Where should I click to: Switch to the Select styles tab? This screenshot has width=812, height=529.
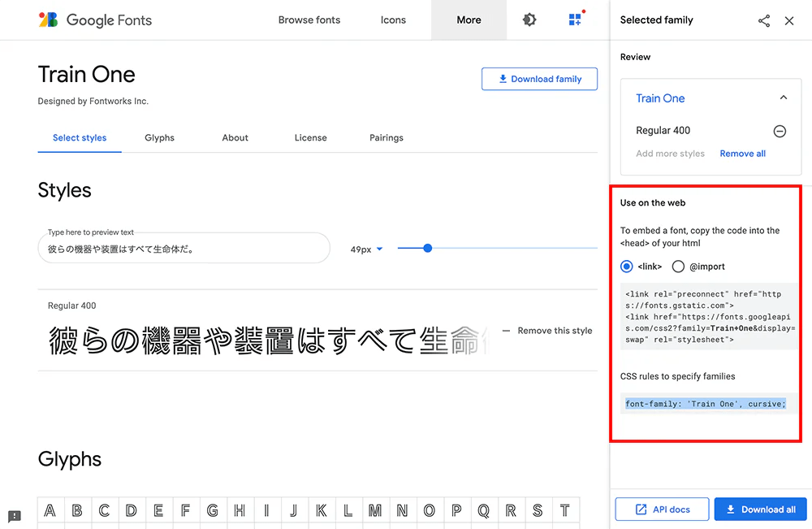pos(80,138)
